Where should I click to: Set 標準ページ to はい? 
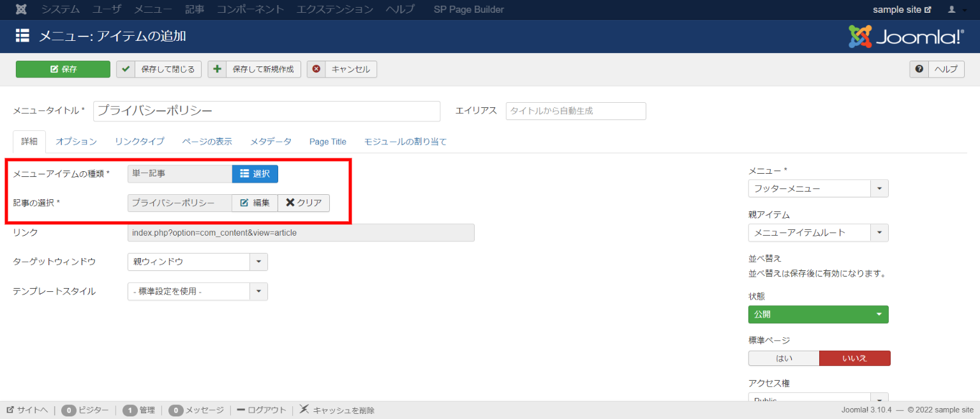point(783,358)
